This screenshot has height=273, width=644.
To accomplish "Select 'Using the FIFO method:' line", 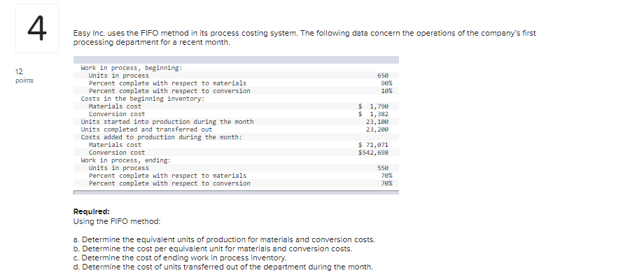I will pyautogui.click(x=117, y=221).
